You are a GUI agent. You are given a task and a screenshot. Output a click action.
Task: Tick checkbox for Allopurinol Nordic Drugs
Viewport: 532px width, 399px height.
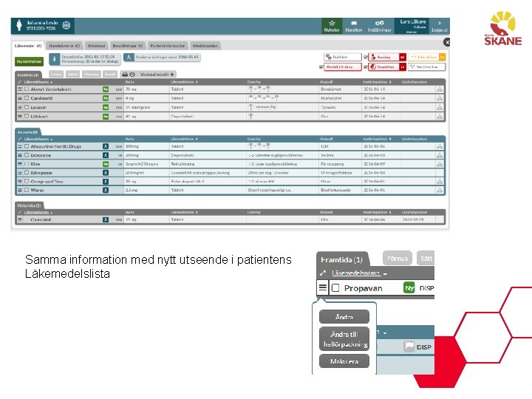tap(27, 146)
